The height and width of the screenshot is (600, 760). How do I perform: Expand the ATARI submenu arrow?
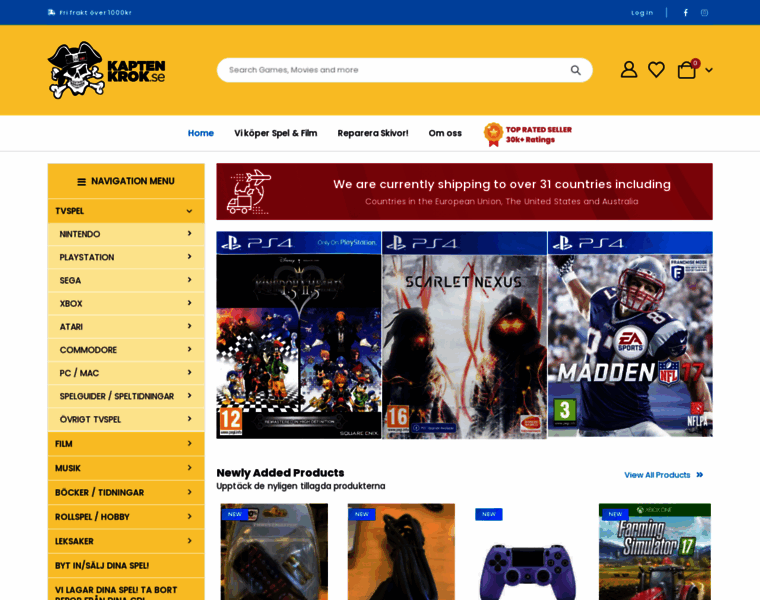click(x=190, y=326)
